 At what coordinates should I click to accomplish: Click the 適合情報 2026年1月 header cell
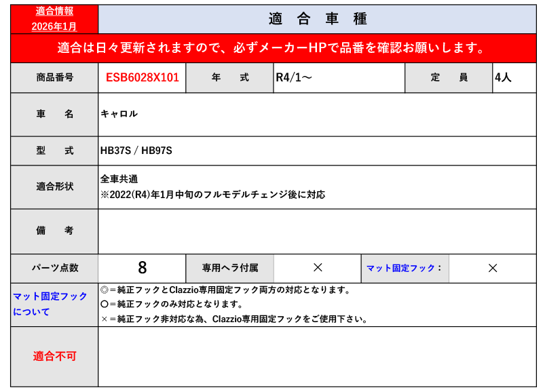(x=54, y=19)
